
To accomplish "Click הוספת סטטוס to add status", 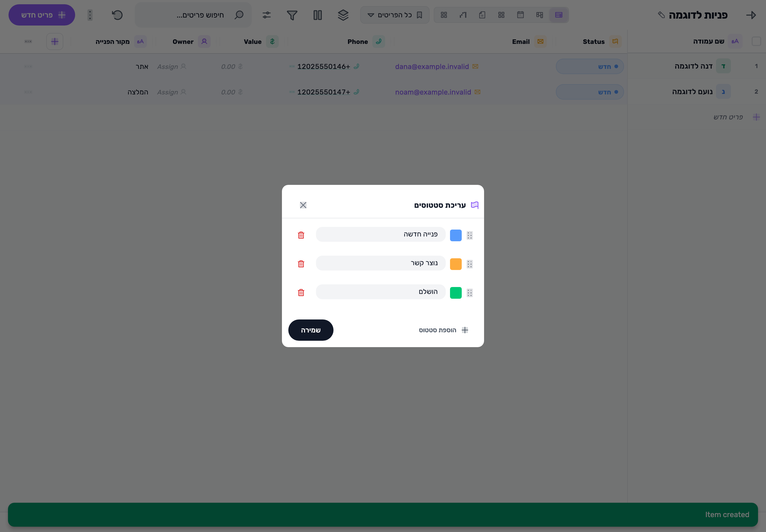I will pos(443,330).
